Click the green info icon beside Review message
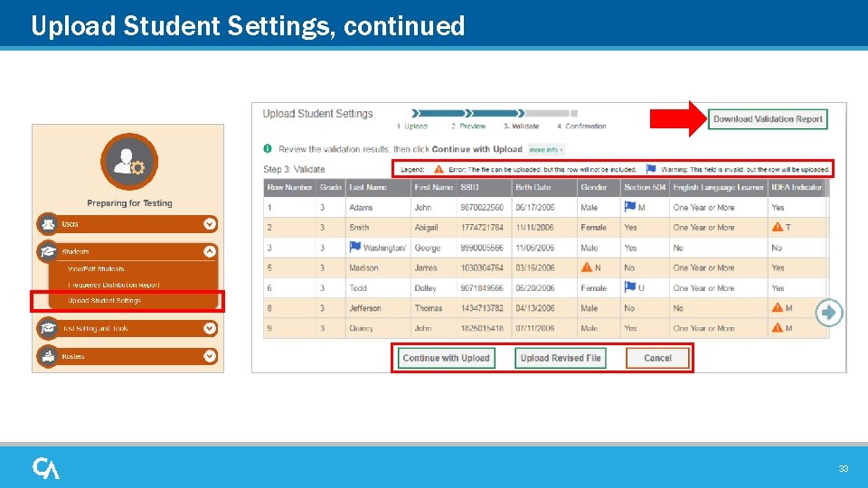868x488 pixels. tap(268, 148)
